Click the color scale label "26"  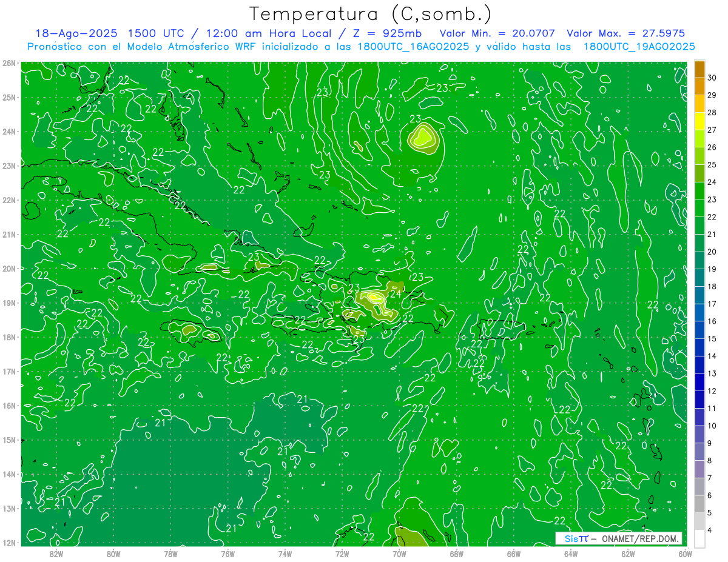pyautogui.click(x=712, y=147)
